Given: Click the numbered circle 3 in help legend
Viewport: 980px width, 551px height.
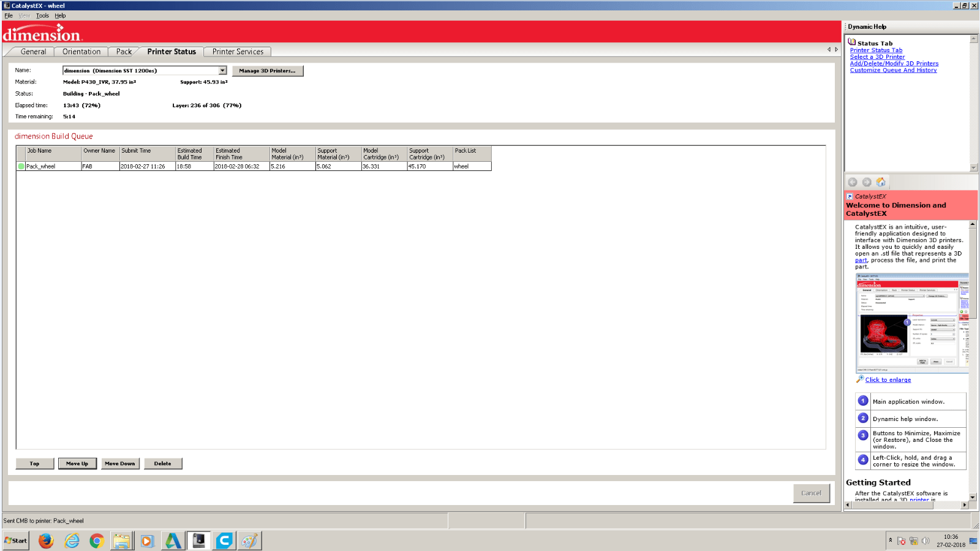Looking at the screenshot, I should [x=863, y=435].
